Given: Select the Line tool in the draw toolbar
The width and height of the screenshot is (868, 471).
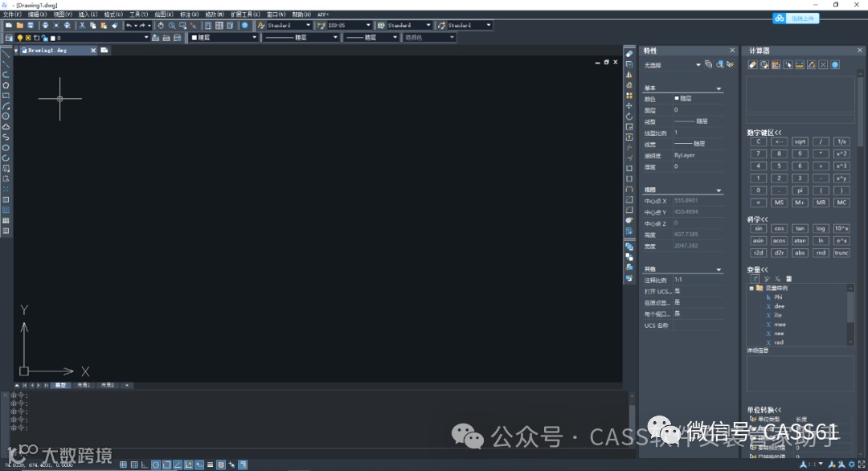Looking at the screenshot, I should [6, 54].
